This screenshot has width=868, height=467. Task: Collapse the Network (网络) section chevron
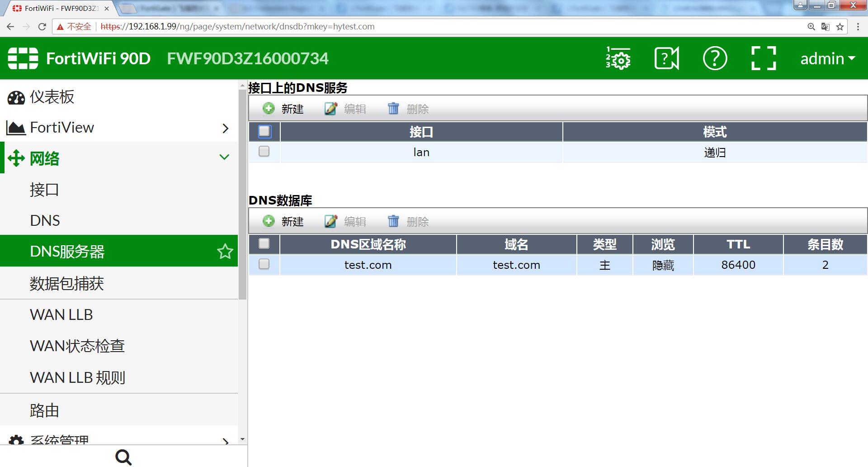pyautogui.click(x=224, y=157)
